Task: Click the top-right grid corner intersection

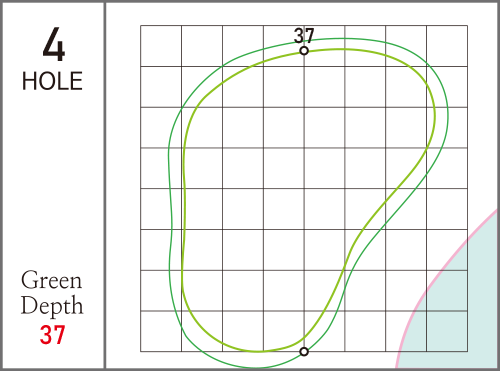Action: pyautogui.click(x=467, y=26)
